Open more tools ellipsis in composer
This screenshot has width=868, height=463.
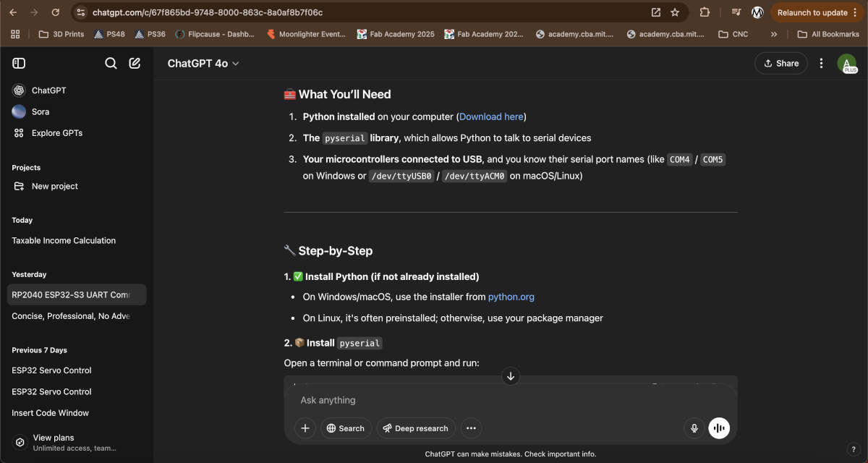[x=471, y=428]
